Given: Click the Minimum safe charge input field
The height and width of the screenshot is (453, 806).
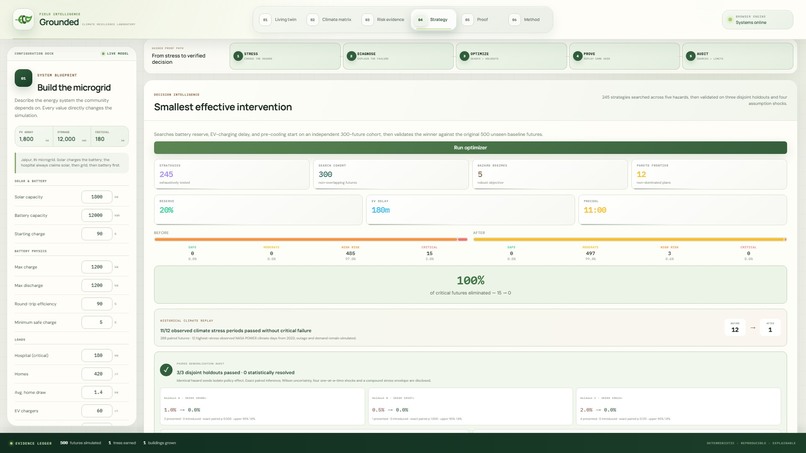Looking at the screenshot, I should pos(97,322).
